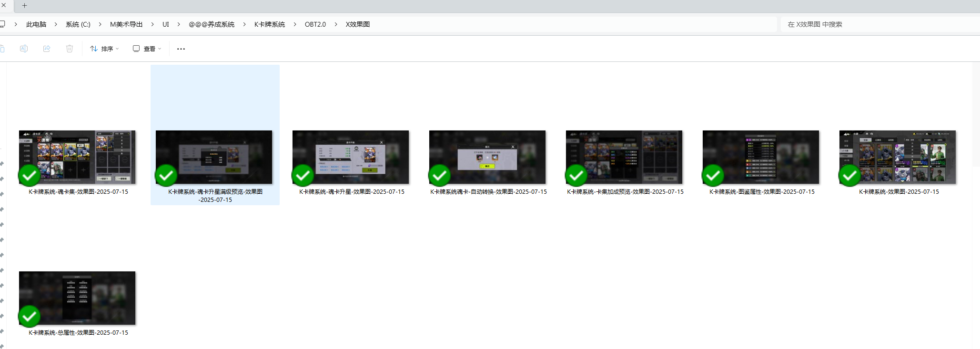Click the Rename icon in the toolbar
Screen dimensions: 980x349
coord(24,49)
